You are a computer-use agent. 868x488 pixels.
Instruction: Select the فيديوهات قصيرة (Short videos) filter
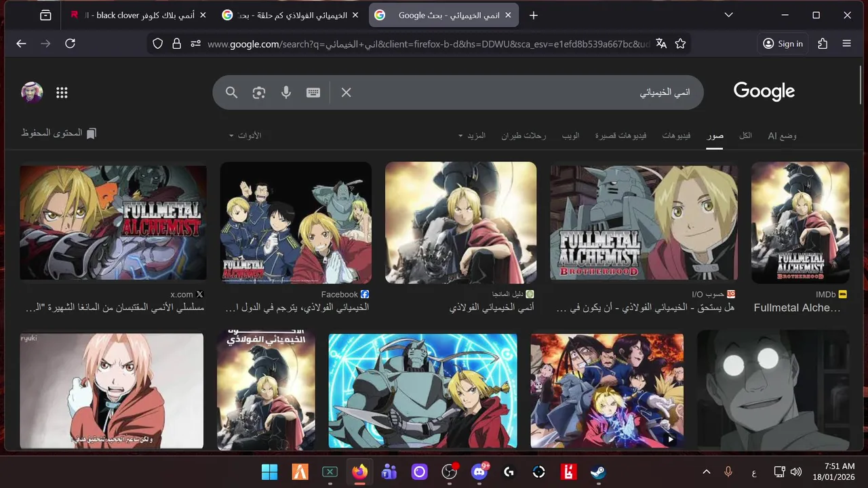(x=620, y=136)
